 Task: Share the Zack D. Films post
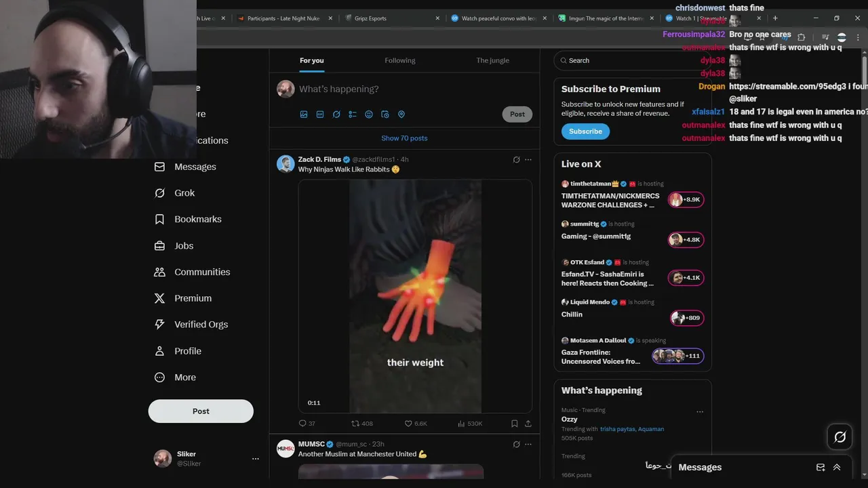(x=528, y=424)
